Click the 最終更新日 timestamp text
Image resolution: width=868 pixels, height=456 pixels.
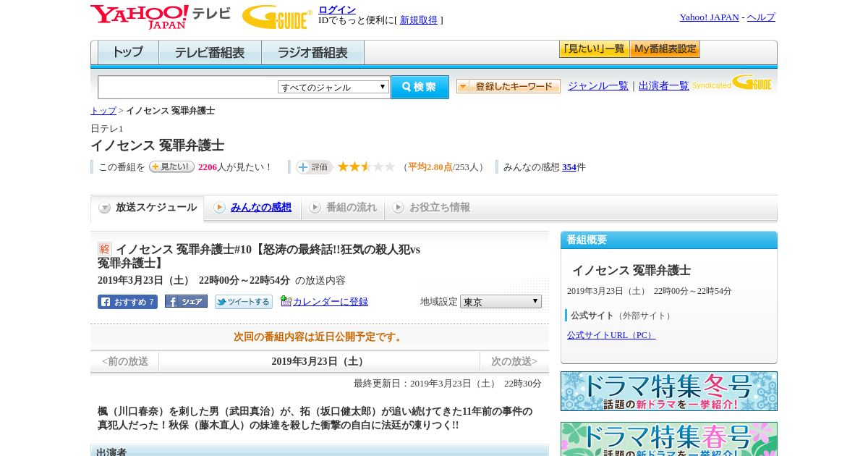(448, 384)
